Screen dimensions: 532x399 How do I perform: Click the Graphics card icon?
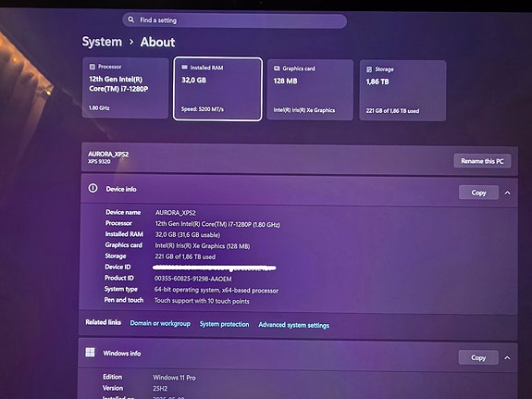click(x=277, y=69)
